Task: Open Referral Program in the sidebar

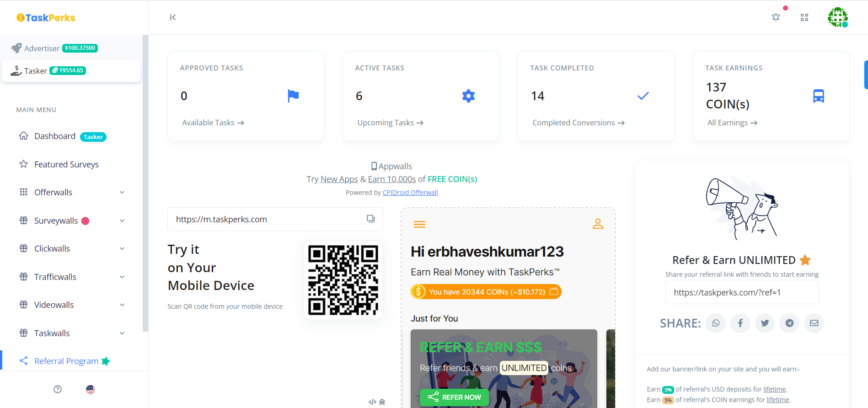Action: pos(65,361)
